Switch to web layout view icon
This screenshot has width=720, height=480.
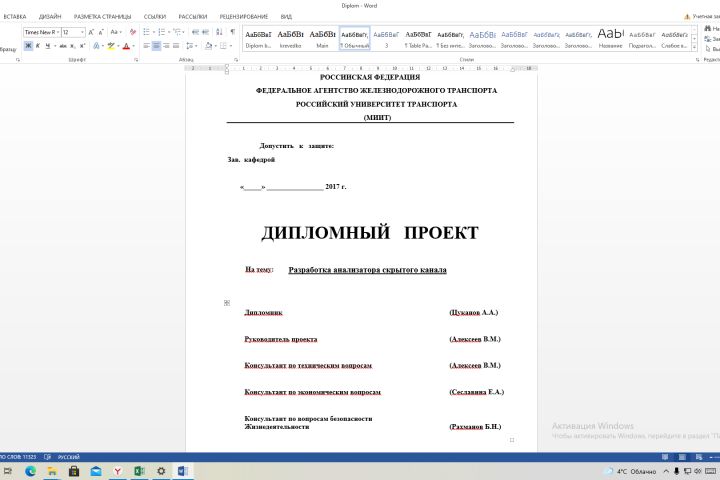699,457
